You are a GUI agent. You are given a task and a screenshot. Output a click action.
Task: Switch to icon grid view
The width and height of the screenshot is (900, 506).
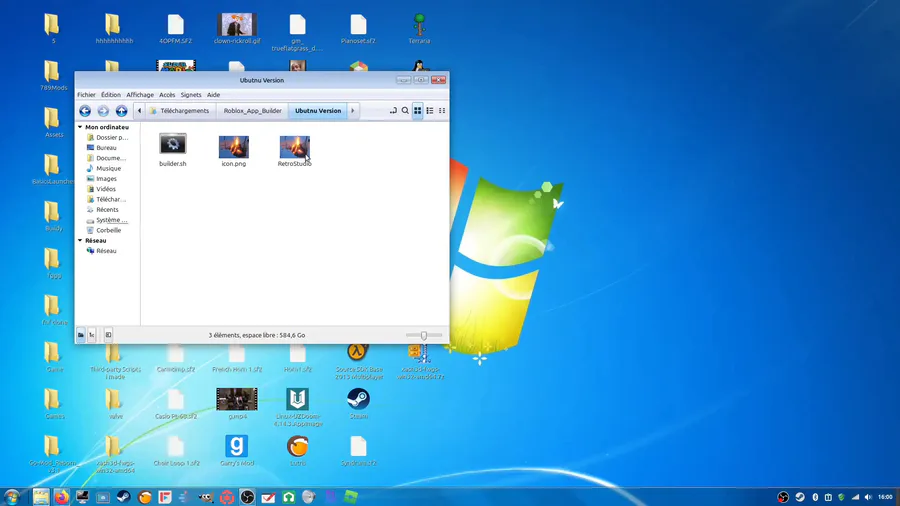[418, 111]
